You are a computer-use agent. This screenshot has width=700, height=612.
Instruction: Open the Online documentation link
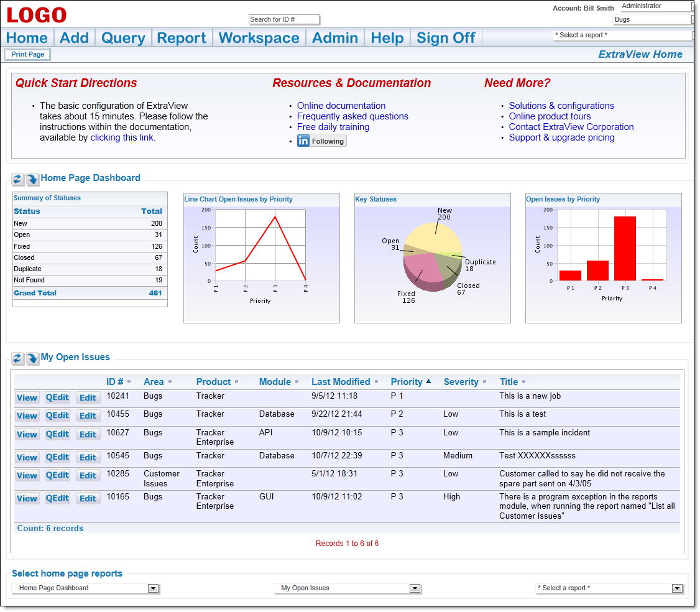point(341,106)
